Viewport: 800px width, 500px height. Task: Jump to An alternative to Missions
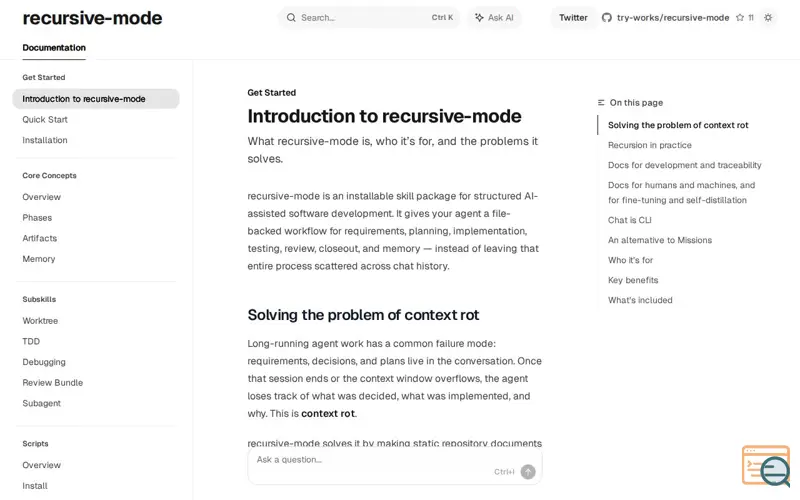[660, 240]
